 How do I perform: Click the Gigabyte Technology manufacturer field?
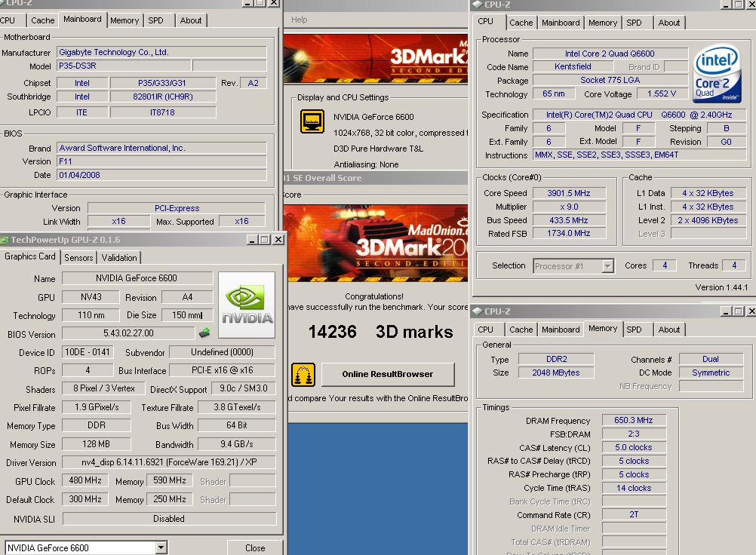[x=161, y=52]
